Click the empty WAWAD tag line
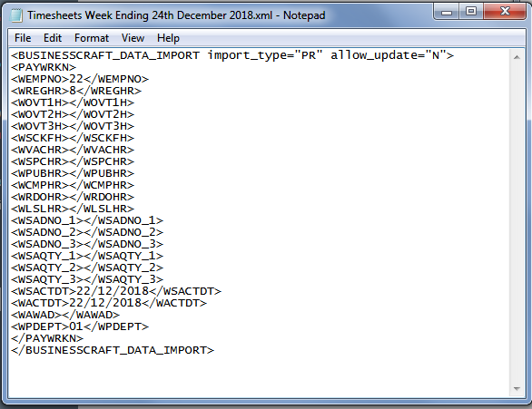 pyautogui.click(x=65, y=315)
